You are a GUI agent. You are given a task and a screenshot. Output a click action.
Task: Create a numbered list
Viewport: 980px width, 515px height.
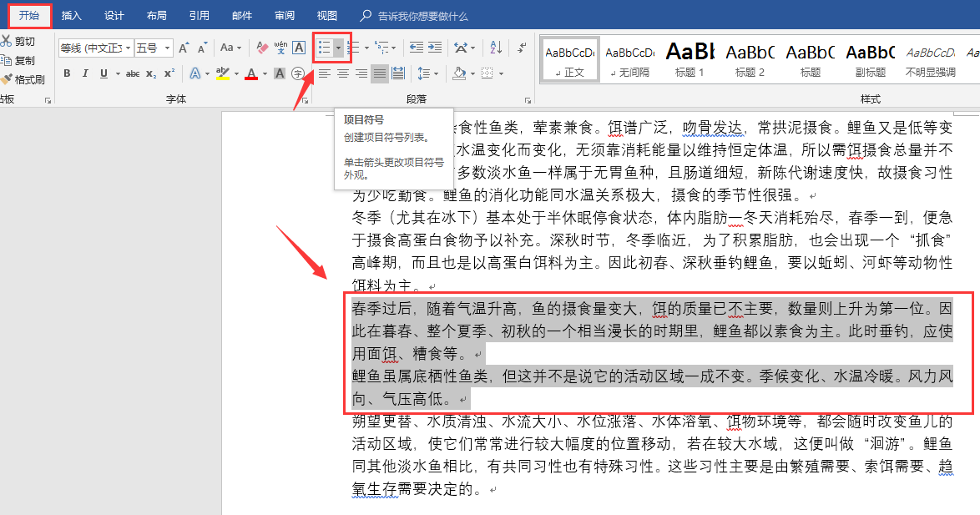pyautogui.click(x=353, y=48)
